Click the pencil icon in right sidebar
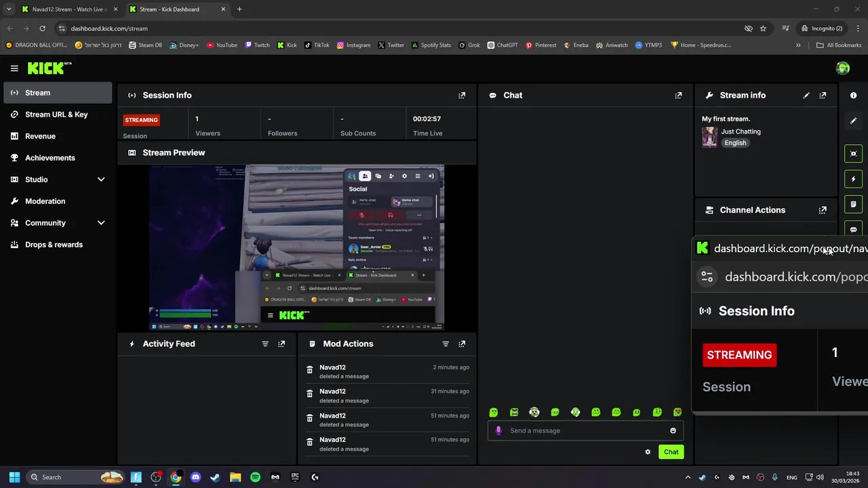Viewport: 868px width, 488px height. click(x=853, y=121)
